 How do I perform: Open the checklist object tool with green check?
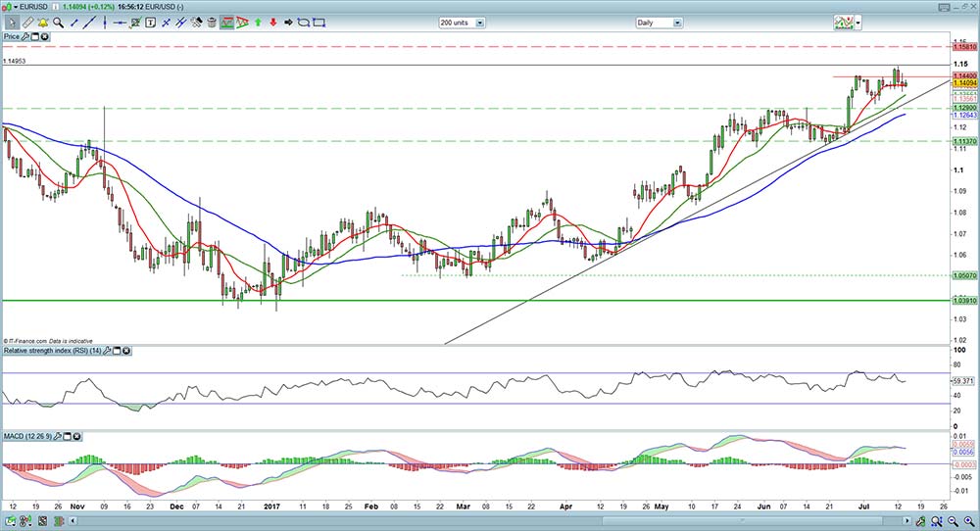[135, 23]
